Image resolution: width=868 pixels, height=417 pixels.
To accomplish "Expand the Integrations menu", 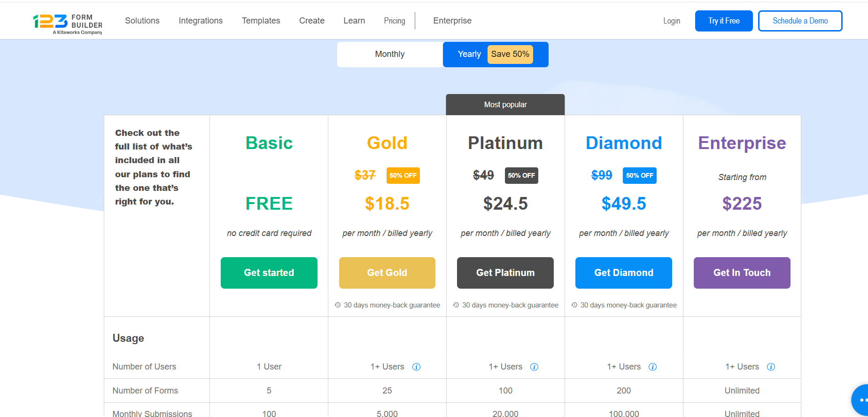I will 201,21.
